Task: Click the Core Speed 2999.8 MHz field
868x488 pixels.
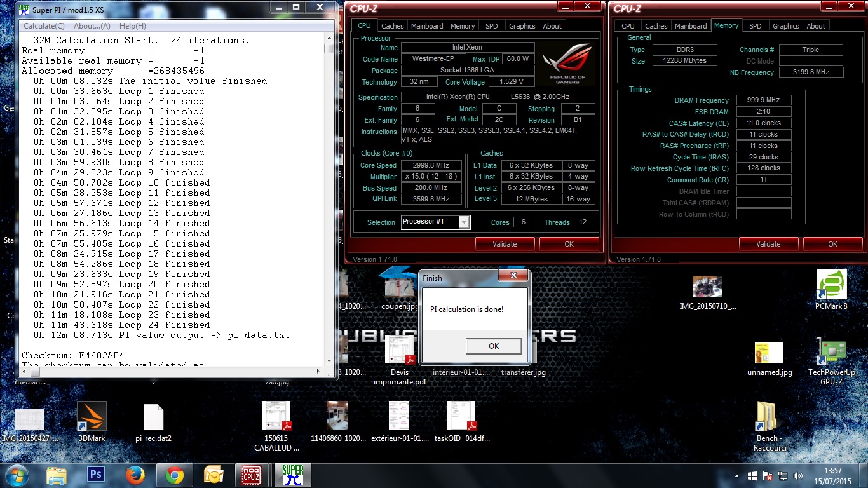Action: coord(431,165)
